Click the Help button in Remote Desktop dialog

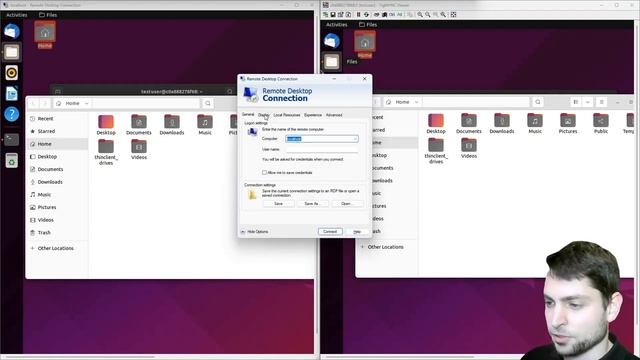coord(357,231)
